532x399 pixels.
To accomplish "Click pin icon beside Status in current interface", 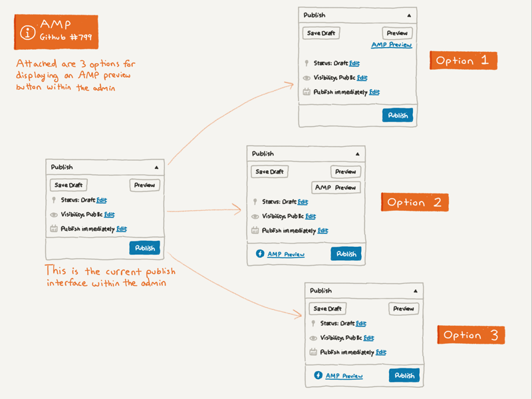I will point(54,200).
